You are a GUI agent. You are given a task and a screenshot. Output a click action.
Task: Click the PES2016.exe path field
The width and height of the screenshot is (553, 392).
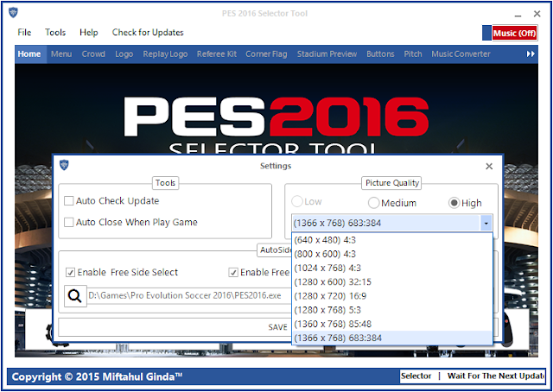[x=189, y=296]
